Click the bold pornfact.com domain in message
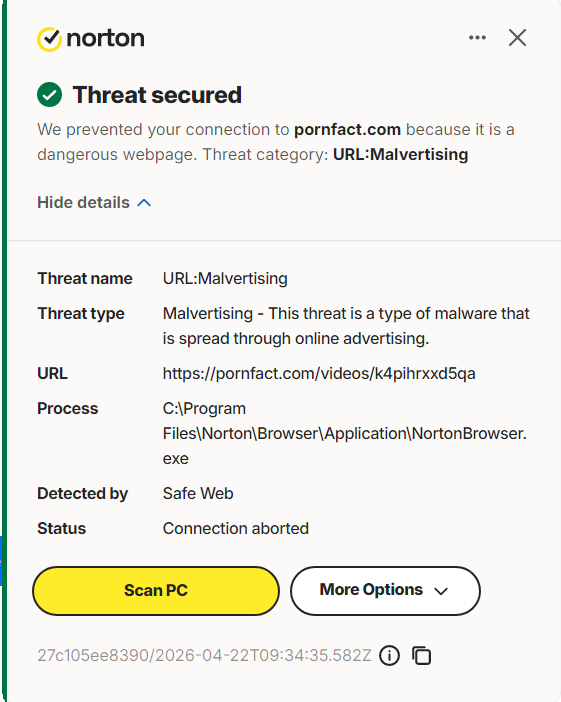This screenshot has height=702, width=561. point(347,129)
